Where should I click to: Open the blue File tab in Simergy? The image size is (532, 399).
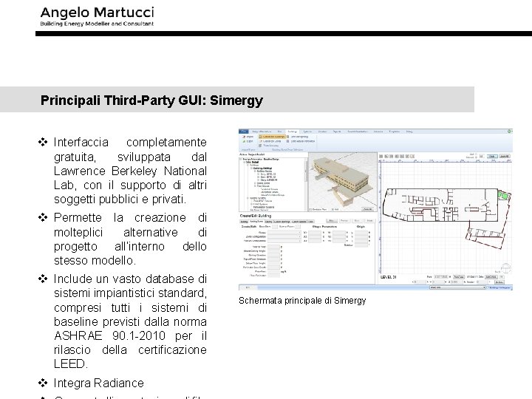point(244,132)
